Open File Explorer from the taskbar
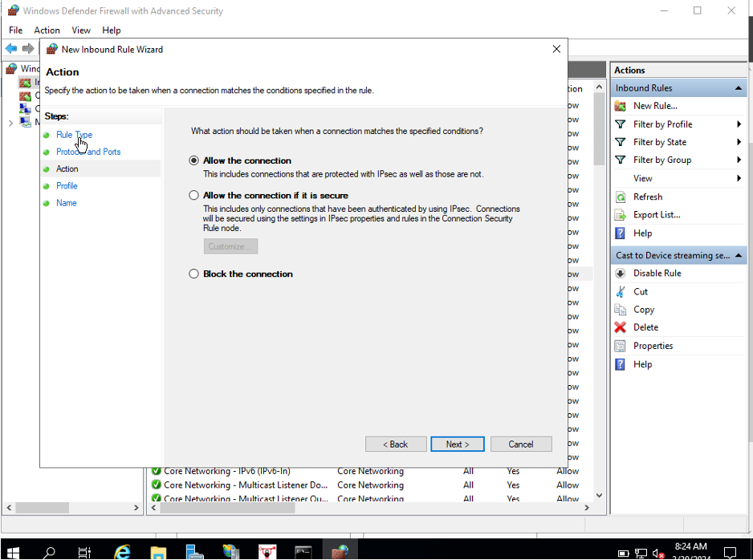 click(x=158, y=552)
